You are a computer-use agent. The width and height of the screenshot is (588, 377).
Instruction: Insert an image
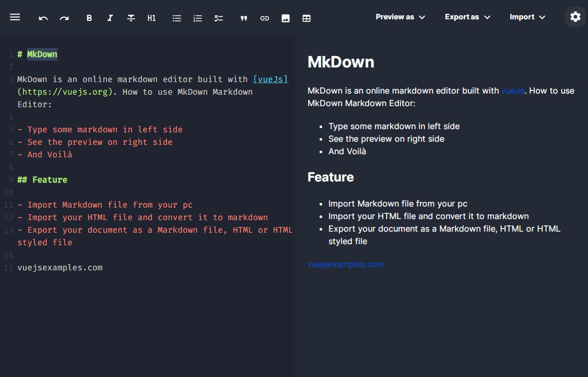point(285,18)
